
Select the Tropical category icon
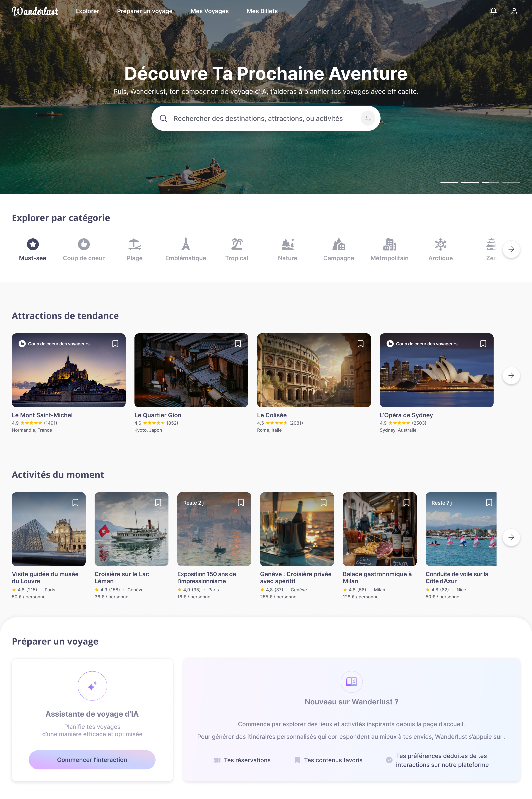click(x=236, y=244)
